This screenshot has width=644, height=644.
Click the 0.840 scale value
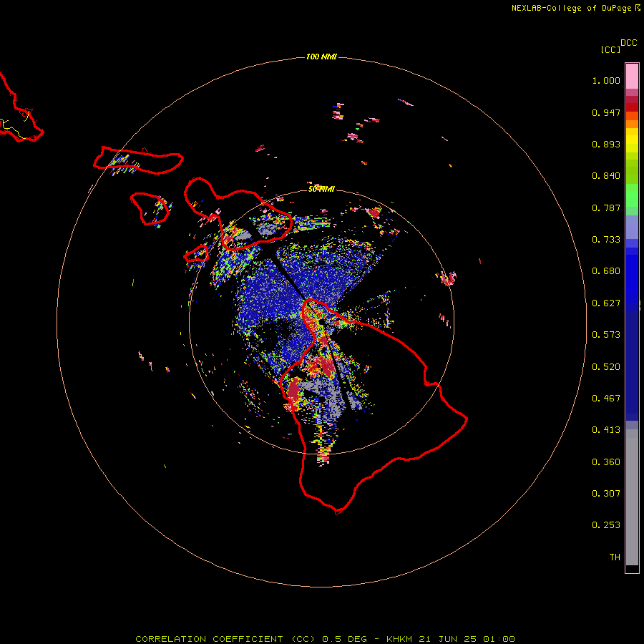606,176
